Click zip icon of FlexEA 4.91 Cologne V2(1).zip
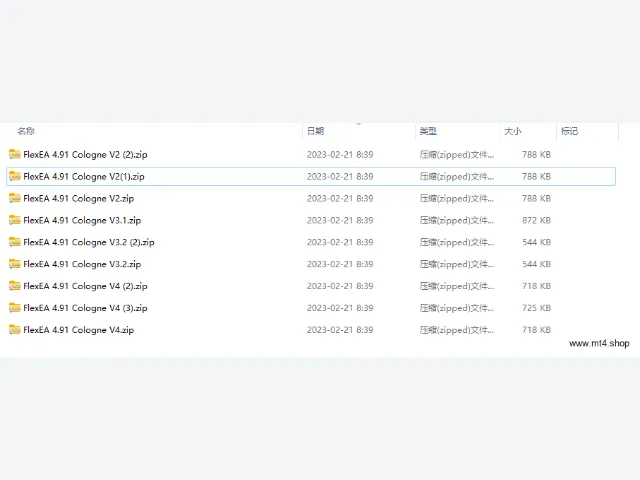The height and width of the screenshot is (480, 640). [x=15, y=176]
